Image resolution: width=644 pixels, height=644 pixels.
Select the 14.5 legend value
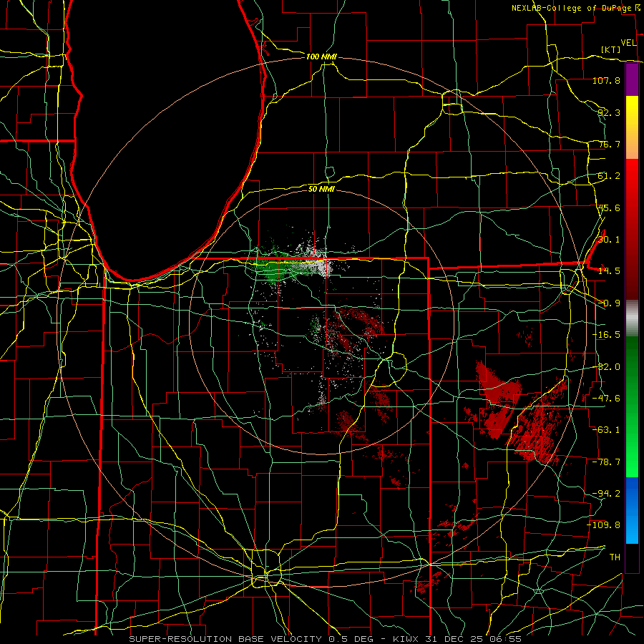pyautogui.click(x=609, y=271)
